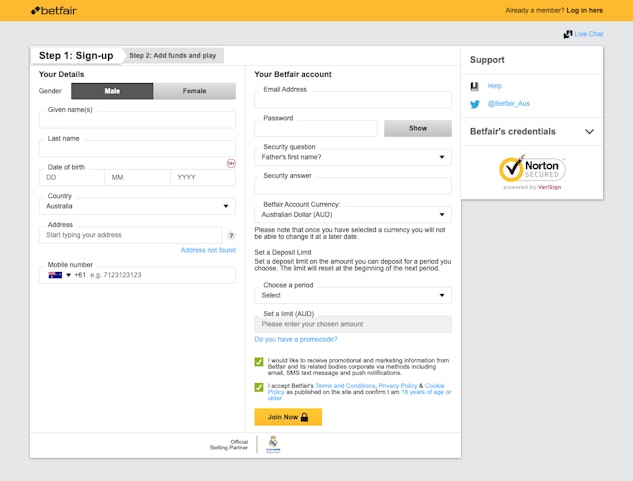
Task: Open the mobile country code selector arrow
Action: [x=69, y=275]
